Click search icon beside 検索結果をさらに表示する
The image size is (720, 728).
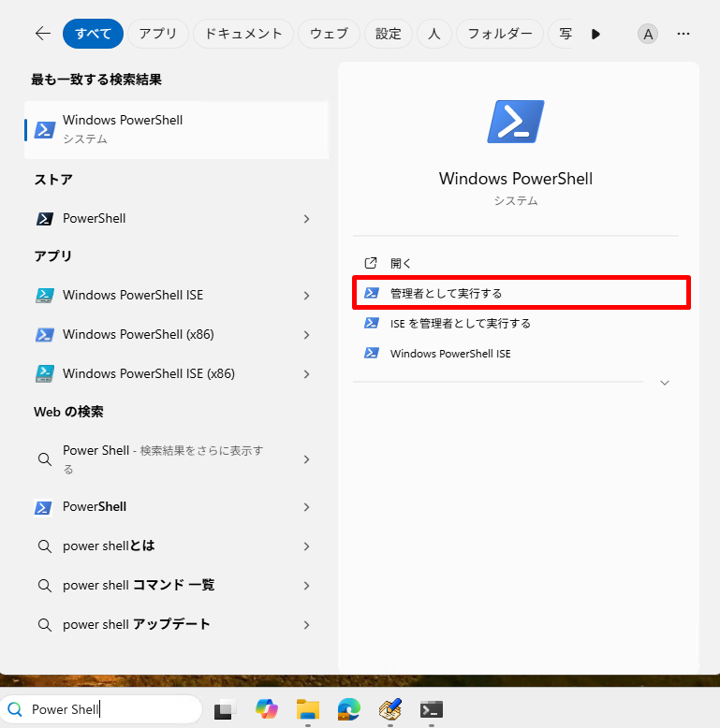coord(45,459)
